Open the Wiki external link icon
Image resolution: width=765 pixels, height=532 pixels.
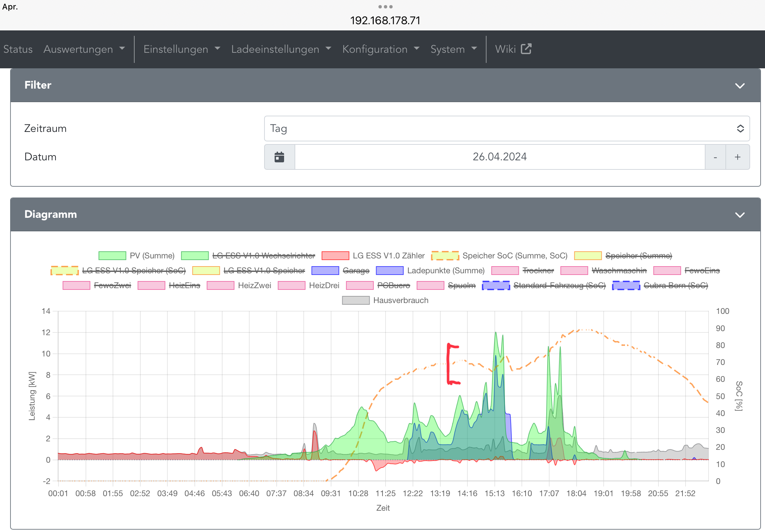[526, 49]
